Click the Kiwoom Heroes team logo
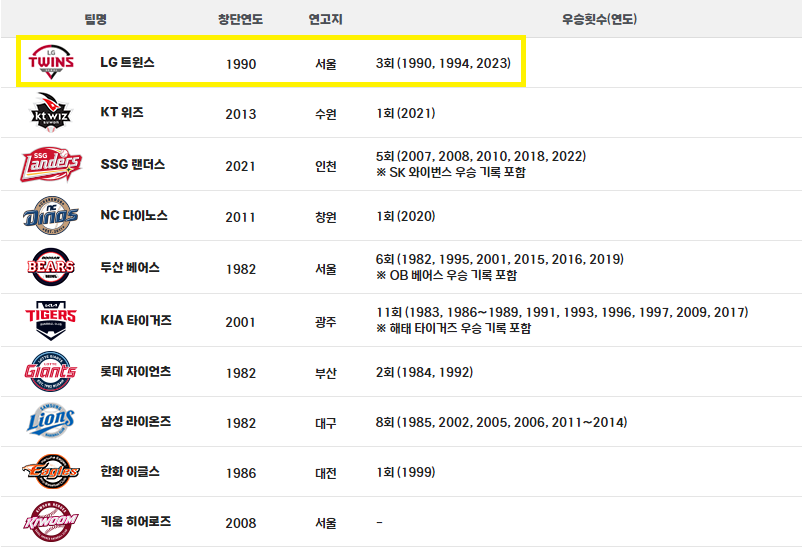The image size is (802, 556). coord(51,521)
